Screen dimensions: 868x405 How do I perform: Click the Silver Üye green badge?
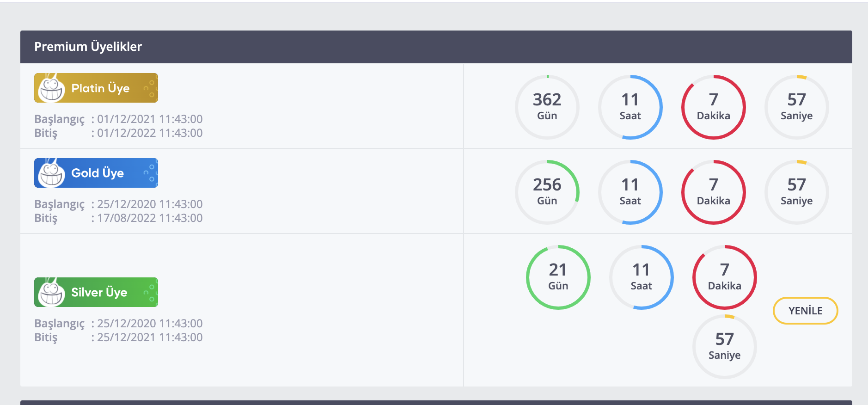[96, 292]
